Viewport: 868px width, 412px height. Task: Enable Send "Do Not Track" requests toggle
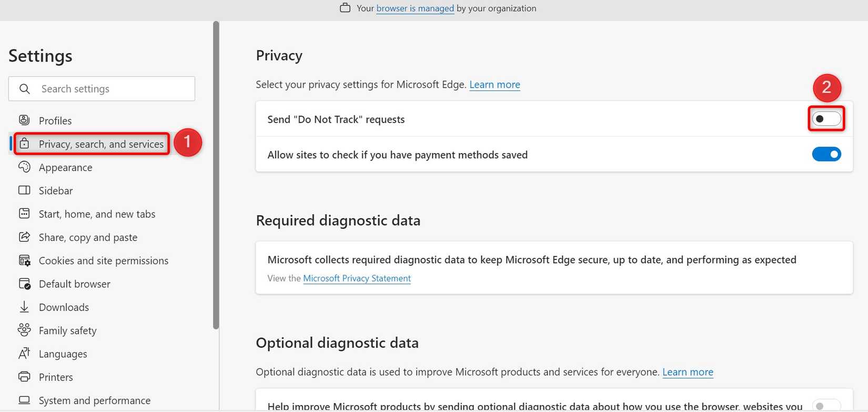826,119
